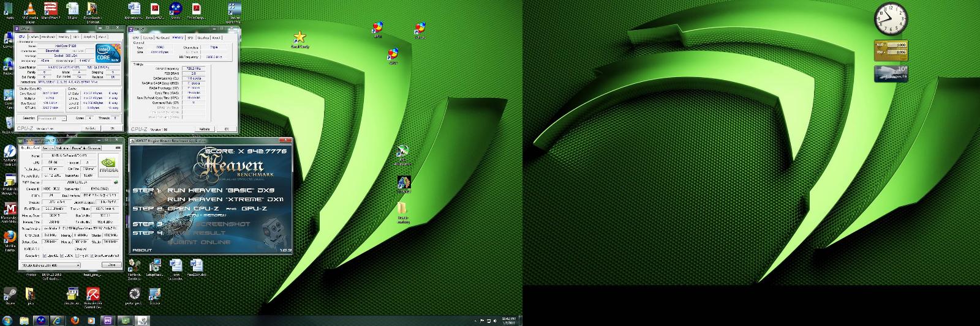980x326 pixels.
Task: Open Graphics tab in left CPU-Z window
Action: coord(89,37)
